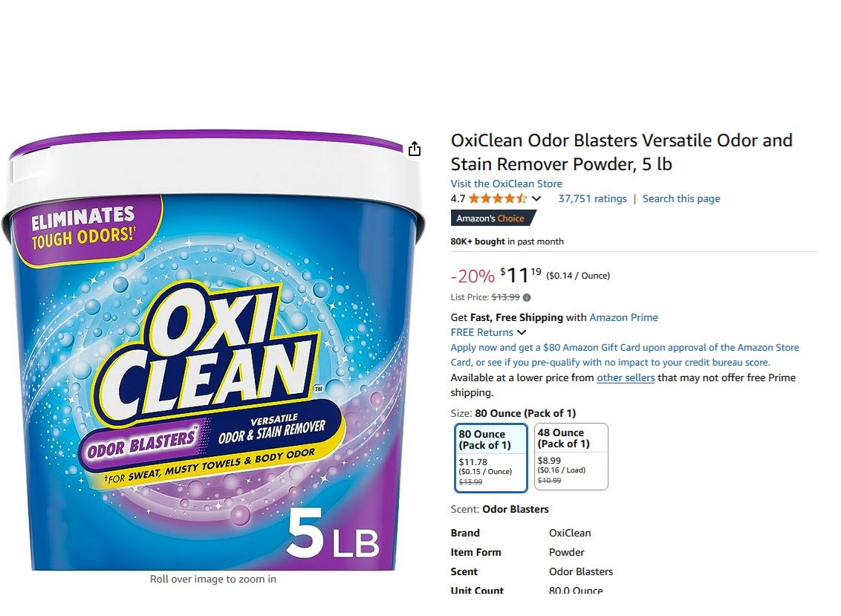Click the 4.7 rating number
The width and height of the screenshot is (841, 616).
click(x=458, y=198)
